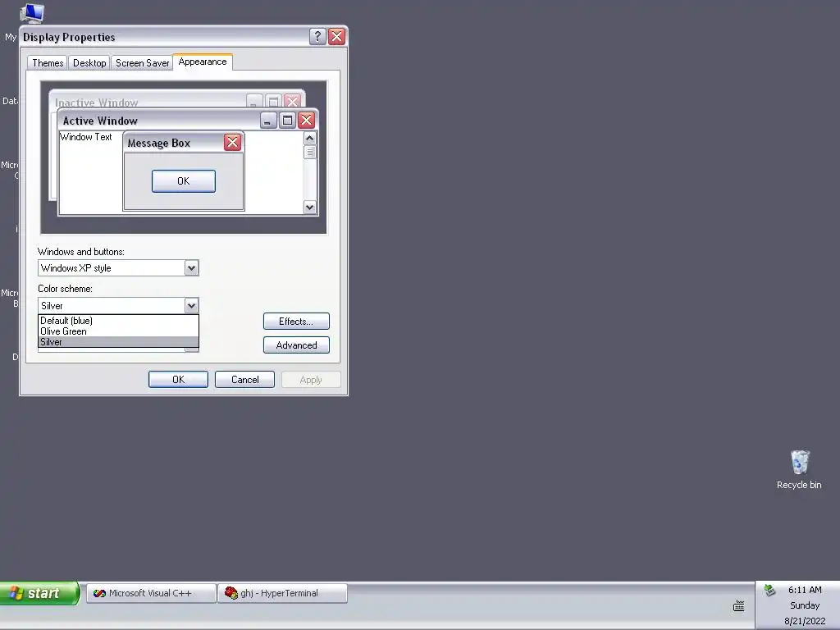Open the Advanced appearance settings

pyautogui.click(x=296, y=345)
